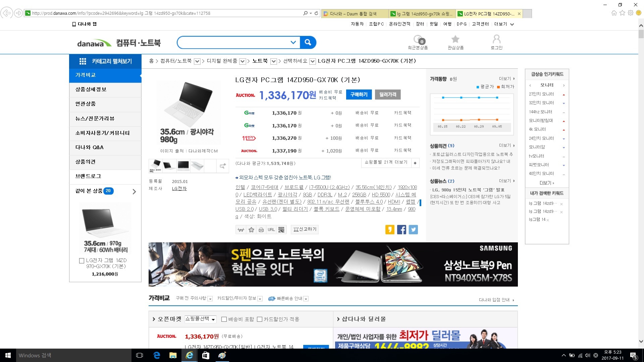The image size is (644, 362).
Task: Enable 카드할인가 적용 checkbox
Action: point(259,319)
